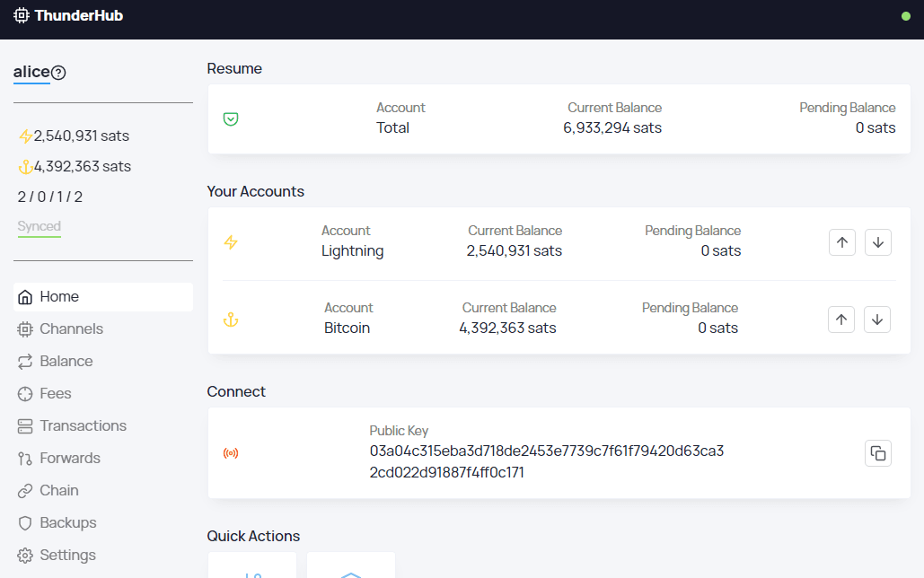Open the Backups page

67,523
